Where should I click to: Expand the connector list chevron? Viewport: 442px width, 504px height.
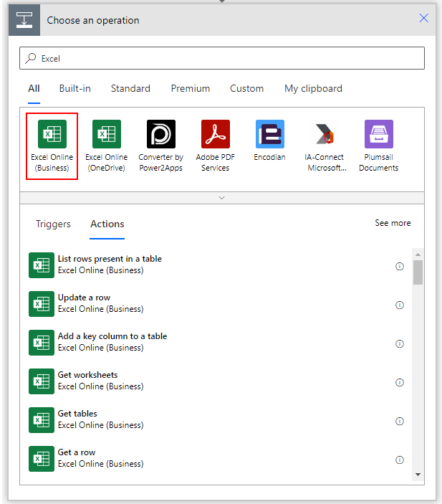click(221, 198)
